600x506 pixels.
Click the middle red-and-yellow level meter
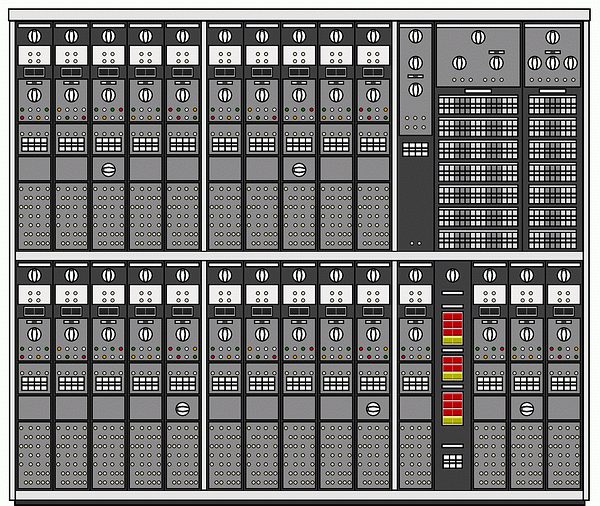(452, 369)
